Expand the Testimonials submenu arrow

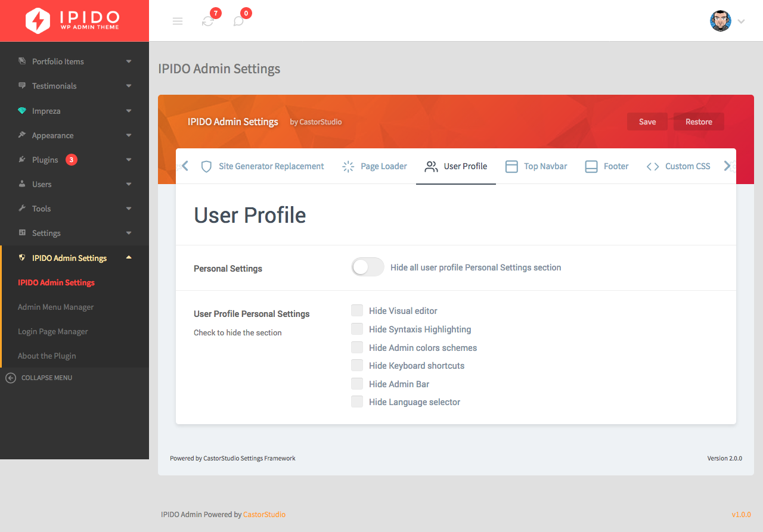click(129, 86)
